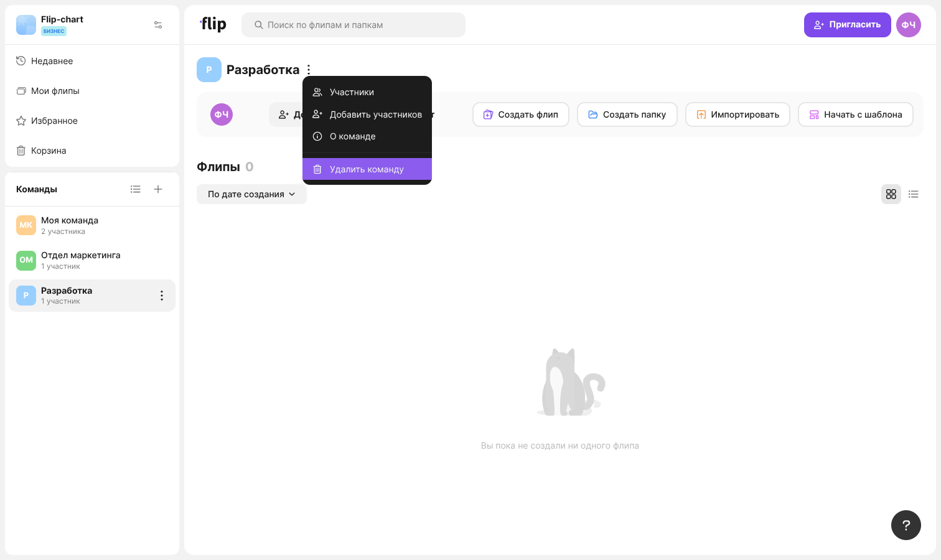Screen dimensions: 941x560
Task: Click the flip logo
Action: click(213, 24)
